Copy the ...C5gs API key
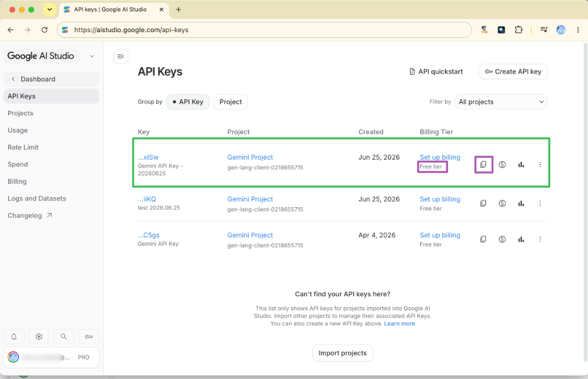The width and height of the screenshot is (588, 379). pos(483,239)
